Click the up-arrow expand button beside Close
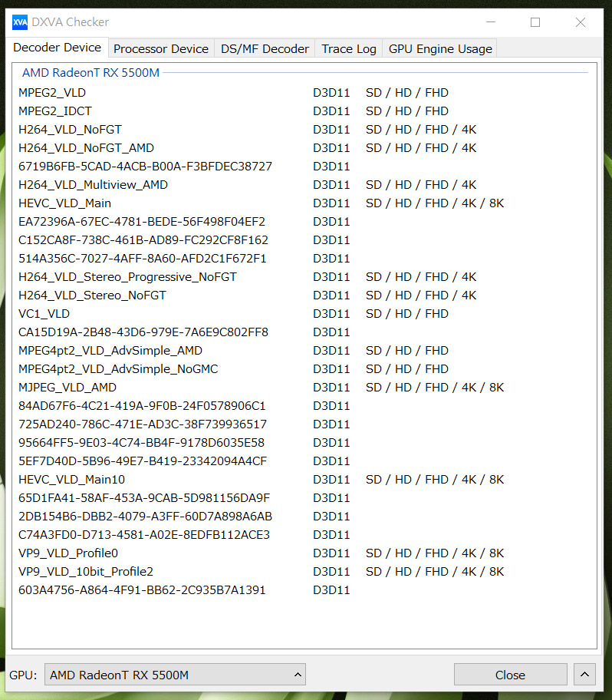This screenshot has height=700, width=612. pyautogui.click(x=584, y=675)
